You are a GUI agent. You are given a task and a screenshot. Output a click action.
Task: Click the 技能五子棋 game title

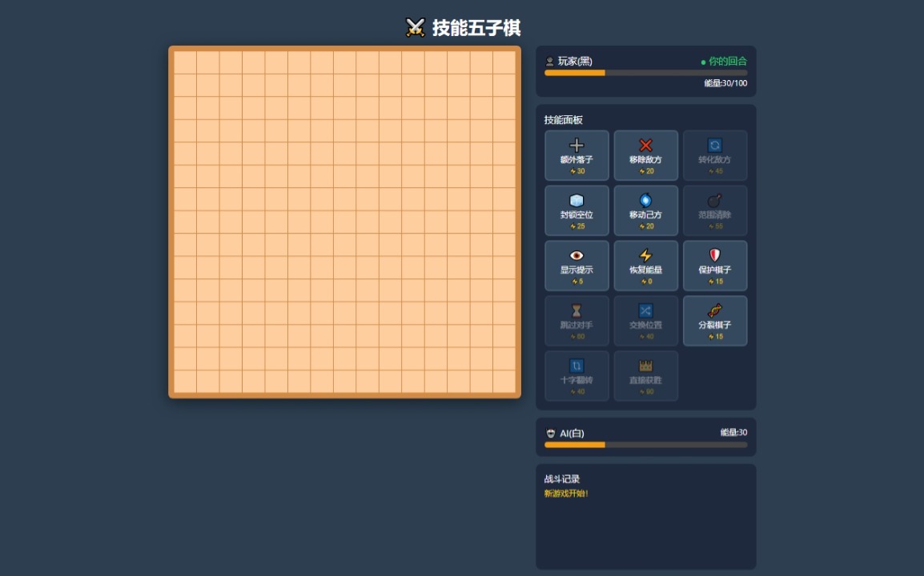[476, 28]
